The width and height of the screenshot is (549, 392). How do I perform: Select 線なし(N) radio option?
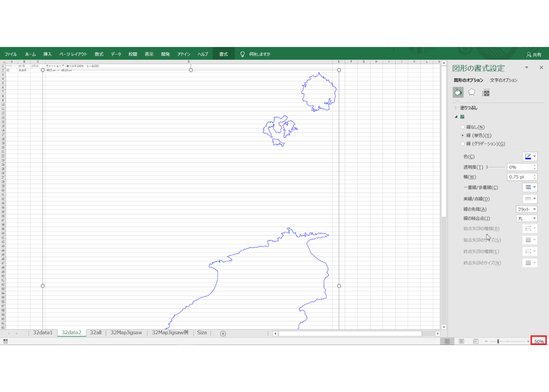[x=462, y=127]
